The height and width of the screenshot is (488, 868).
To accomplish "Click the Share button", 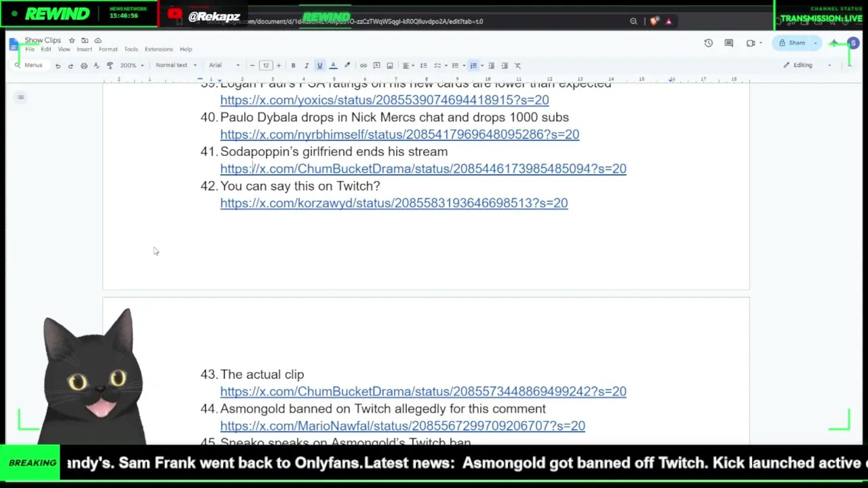I will 791,43.
